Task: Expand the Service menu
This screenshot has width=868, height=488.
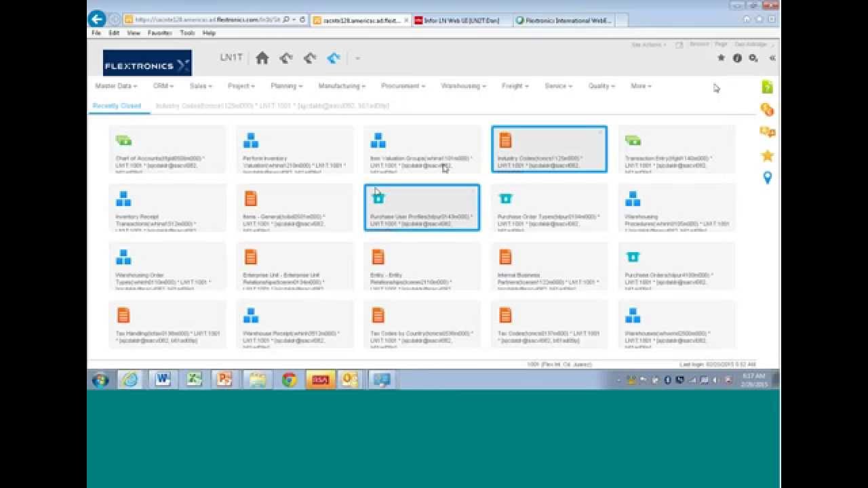Action: 558,86
